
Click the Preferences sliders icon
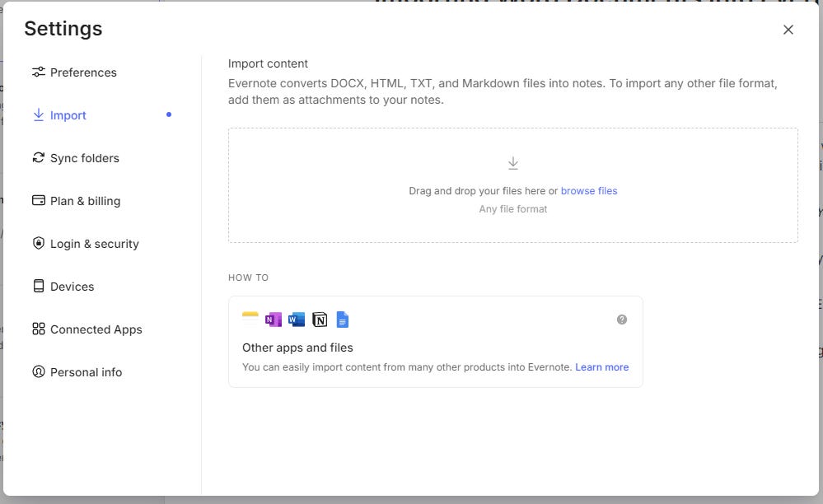pos(39,72)
